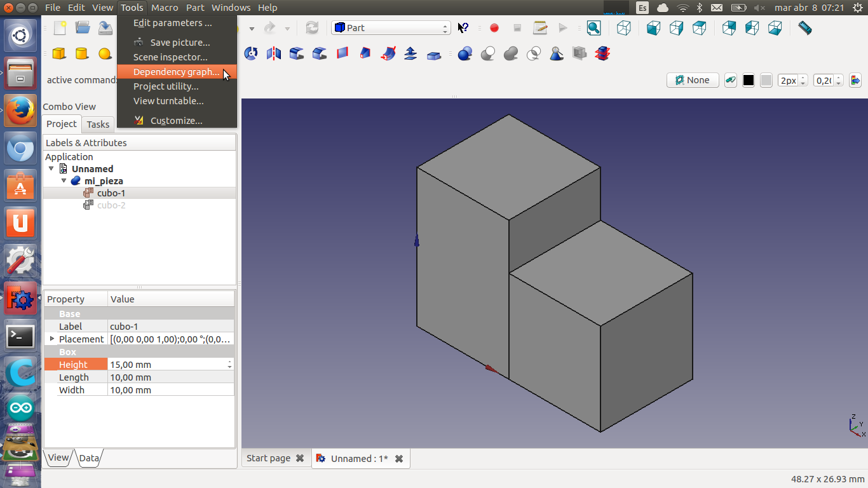Toggle Draft construction mode button
868x488 pixels.
point(731,80)
